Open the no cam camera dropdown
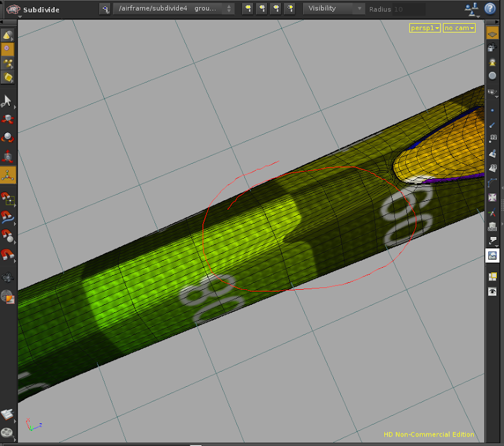The height and width of the screenshot is (446, 504). point(459,28)
